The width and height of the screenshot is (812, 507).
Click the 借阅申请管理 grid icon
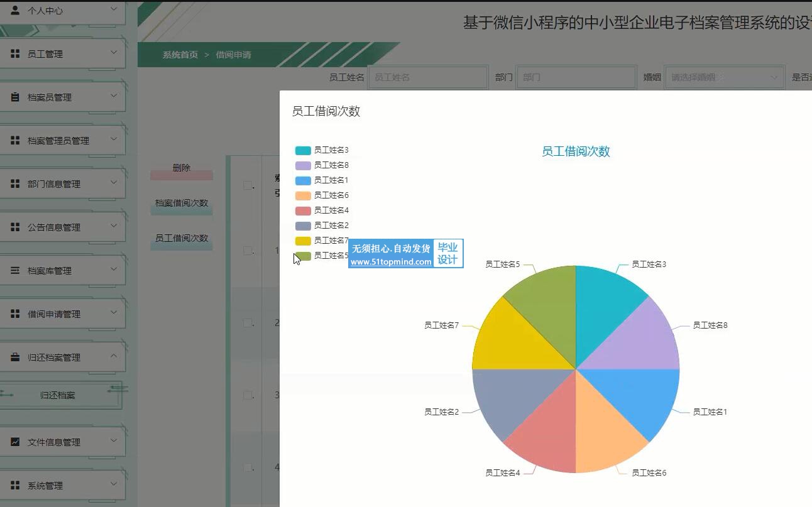[15, 314]
